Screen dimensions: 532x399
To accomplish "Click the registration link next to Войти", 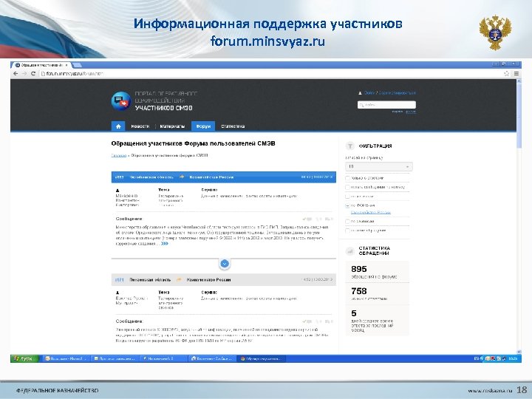I will tap(398, 93).
